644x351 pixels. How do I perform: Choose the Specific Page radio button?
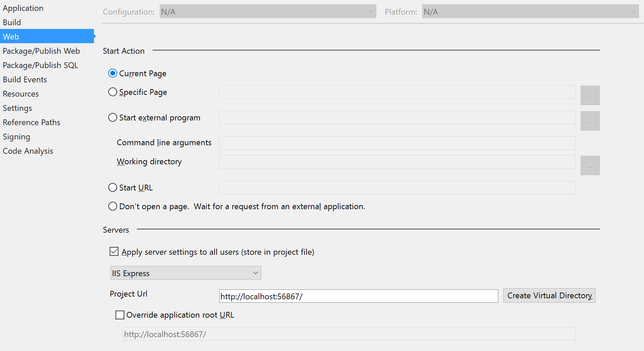113,92
